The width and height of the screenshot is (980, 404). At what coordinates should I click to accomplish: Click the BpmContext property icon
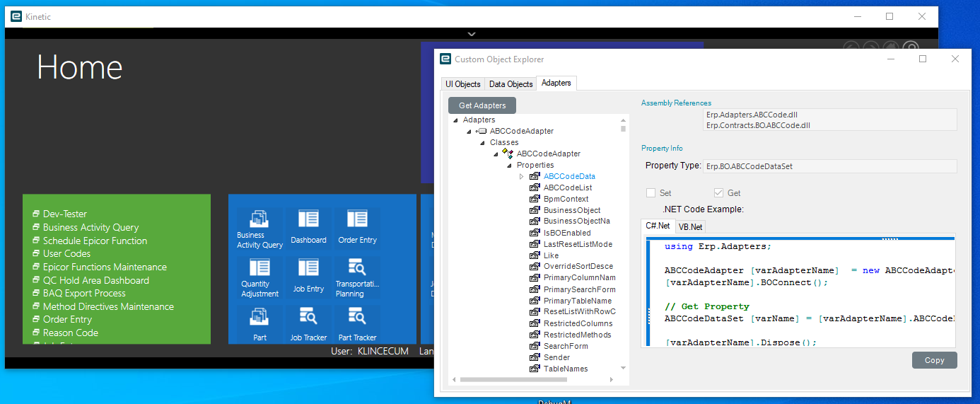pyautogui.click(x=535, y=199)
